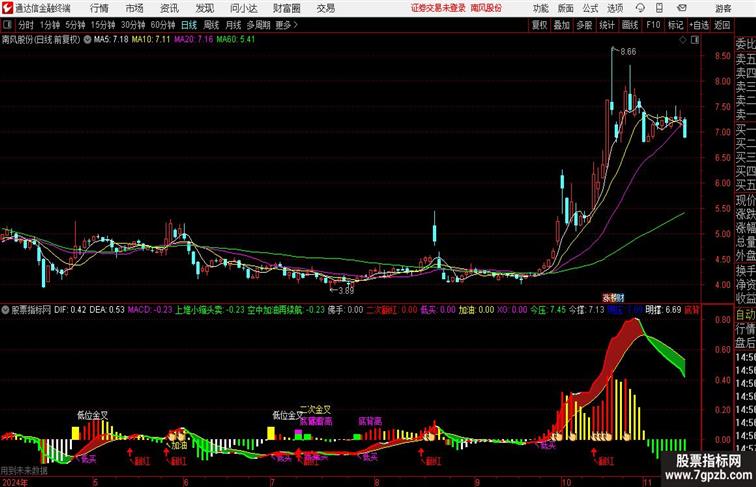The image size is (756, 487).
Task: Open the 版面 layout menu
Action: click(566, 8)
